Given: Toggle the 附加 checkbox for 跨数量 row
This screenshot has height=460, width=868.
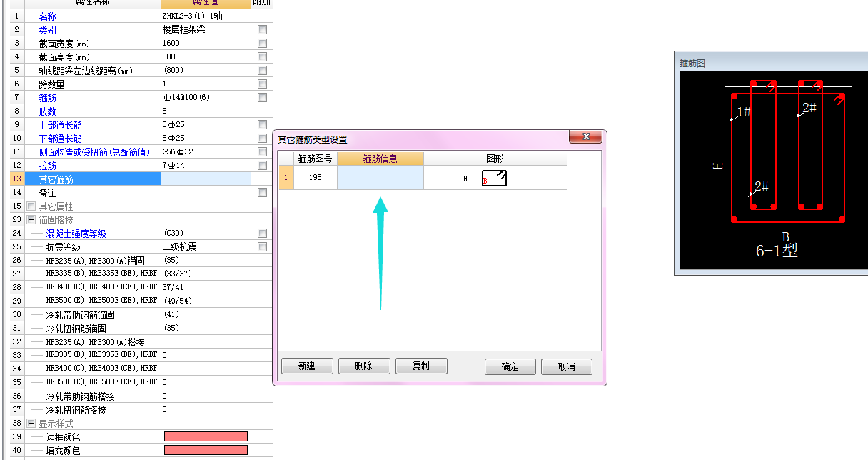Looking at the screenshot, I should (262, 84).
